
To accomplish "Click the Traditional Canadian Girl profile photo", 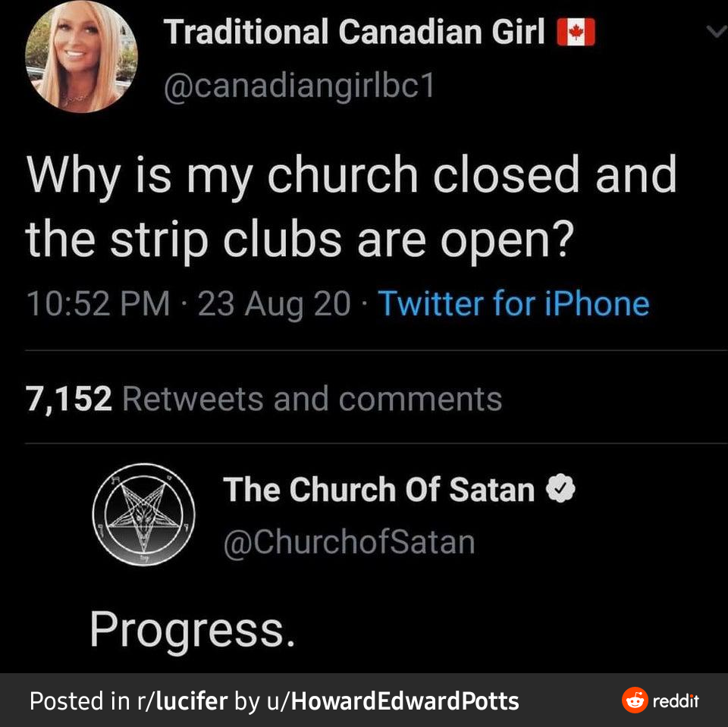I will [x=81, y=57].
